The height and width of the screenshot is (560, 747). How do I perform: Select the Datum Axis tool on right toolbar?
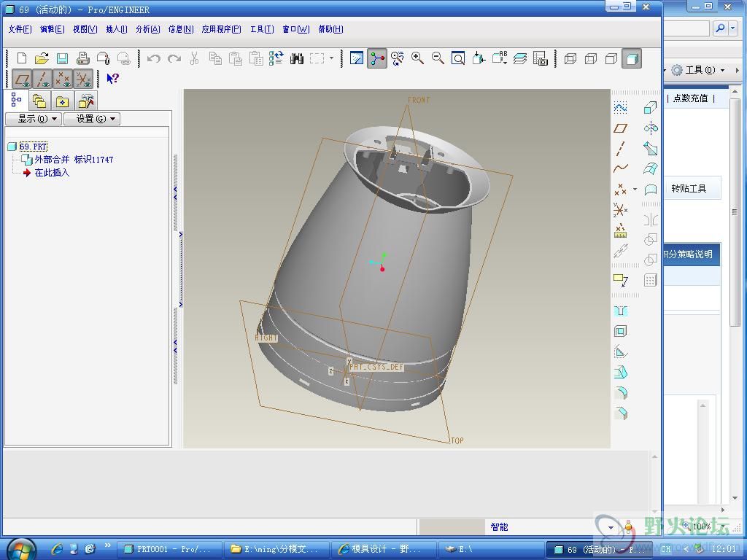[x=620, y=149]
